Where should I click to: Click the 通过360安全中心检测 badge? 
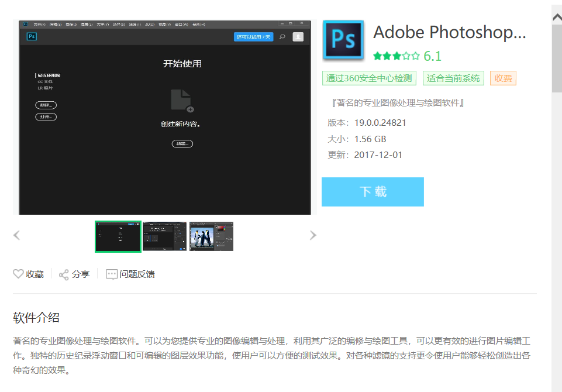point(369,78)
